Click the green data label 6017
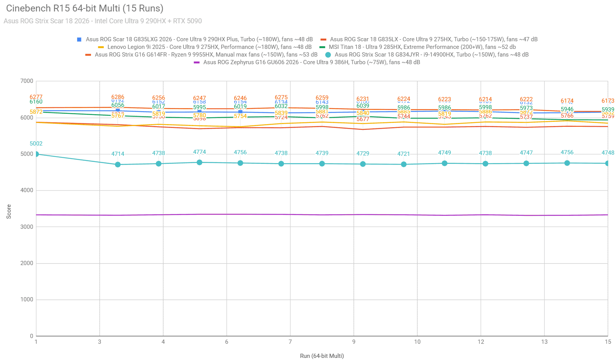This screenshot has height=364, width=616. tap(159, 107)
